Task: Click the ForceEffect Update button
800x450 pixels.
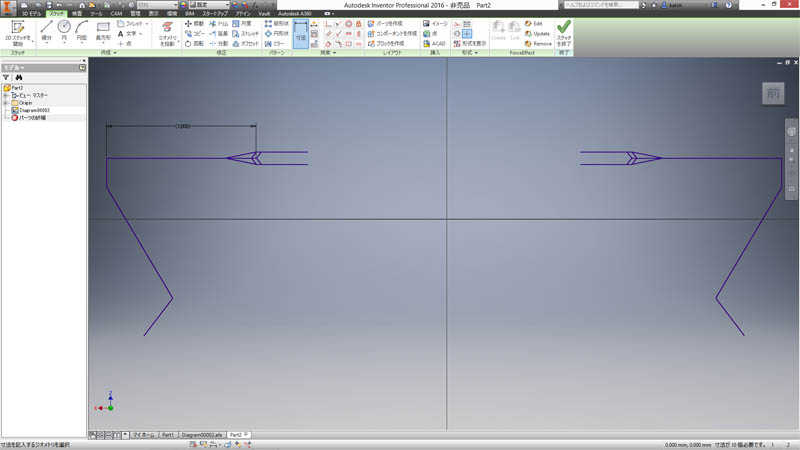Action: click(x=537, y=33)
